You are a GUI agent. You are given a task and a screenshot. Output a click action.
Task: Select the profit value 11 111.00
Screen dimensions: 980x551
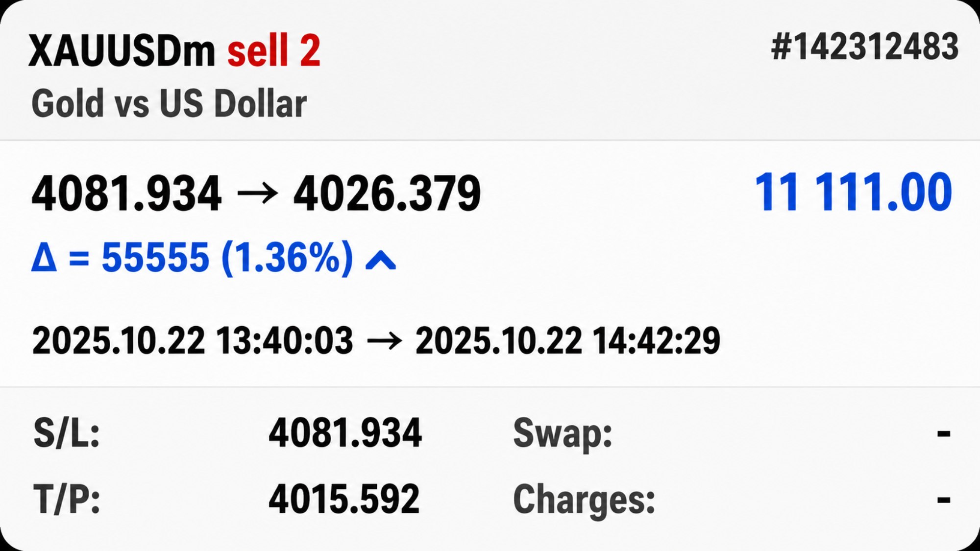click(854, 192)
